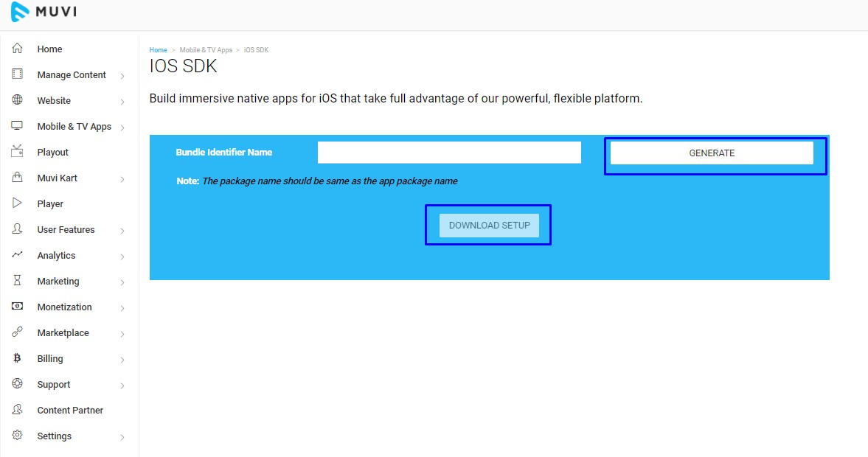Click the Playout TV icon
Screen dimensions: 868x457
(x=17, y=151)
